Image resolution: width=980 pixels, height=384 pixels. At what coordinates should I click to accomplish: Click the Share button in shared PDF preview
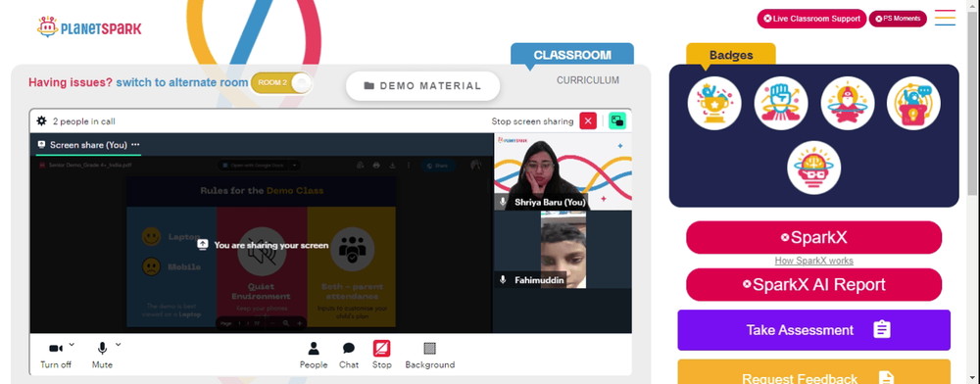point(438,166)
